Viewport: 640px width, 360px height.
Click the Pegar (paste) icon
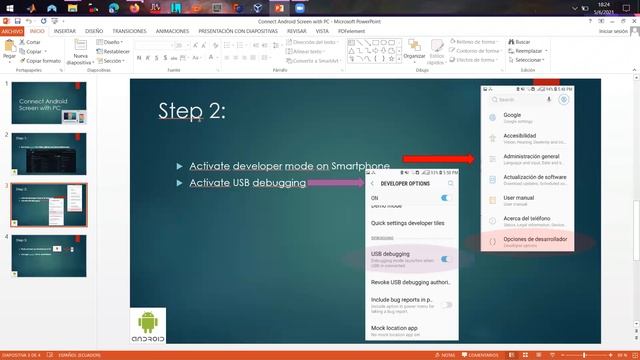pos(9,46)
